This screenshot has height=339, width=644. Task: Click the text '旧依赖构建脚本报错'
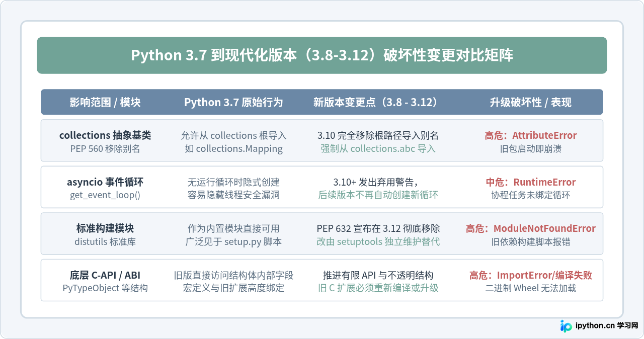[x=531, y=242]
